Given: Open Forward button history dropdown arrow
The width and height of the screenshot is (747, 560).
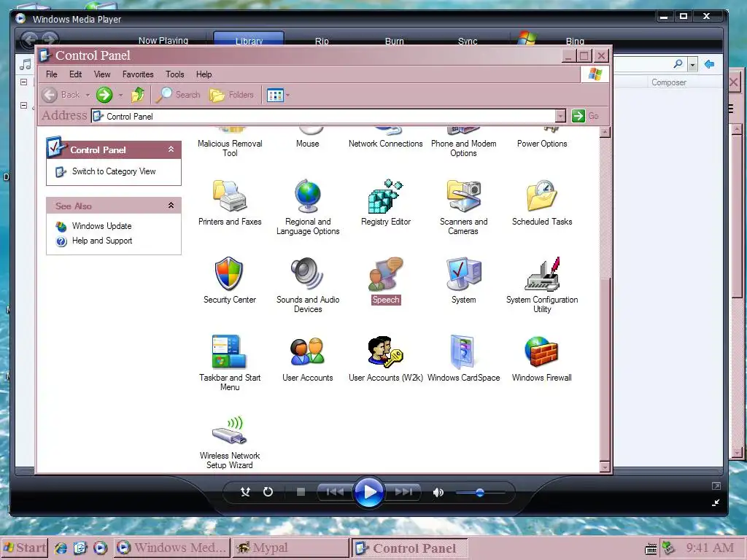Looking at the screenshot, I should [120, 96].
